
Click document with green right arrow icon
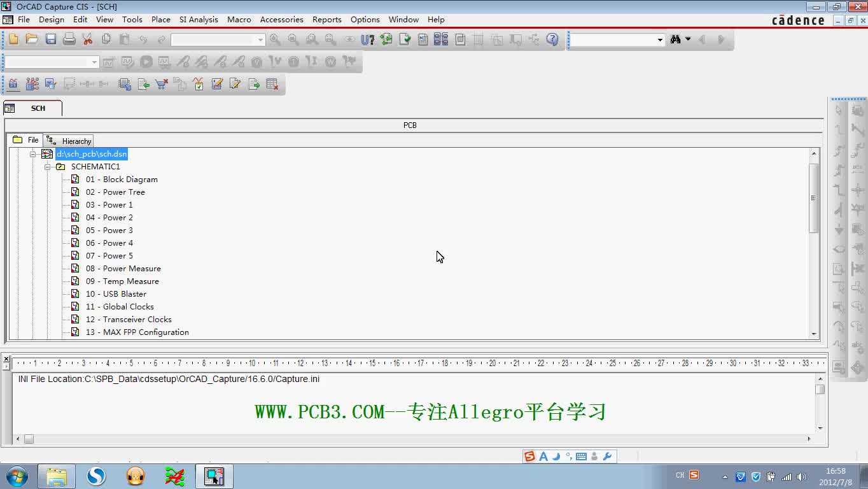254,84
